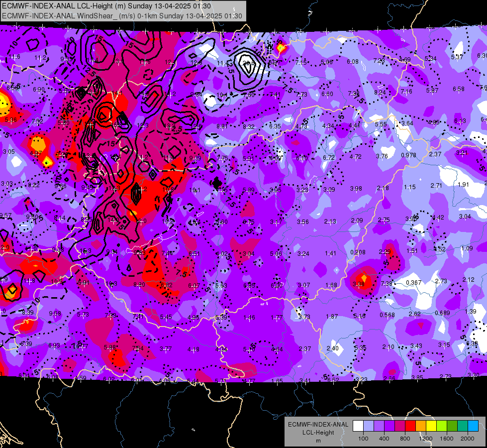Click the grid value '8.32'

248,127
